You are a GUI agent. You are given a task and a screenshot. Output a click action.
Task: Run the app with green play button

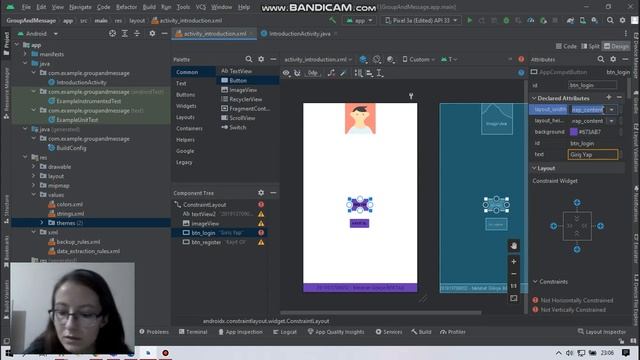point(470,20)
